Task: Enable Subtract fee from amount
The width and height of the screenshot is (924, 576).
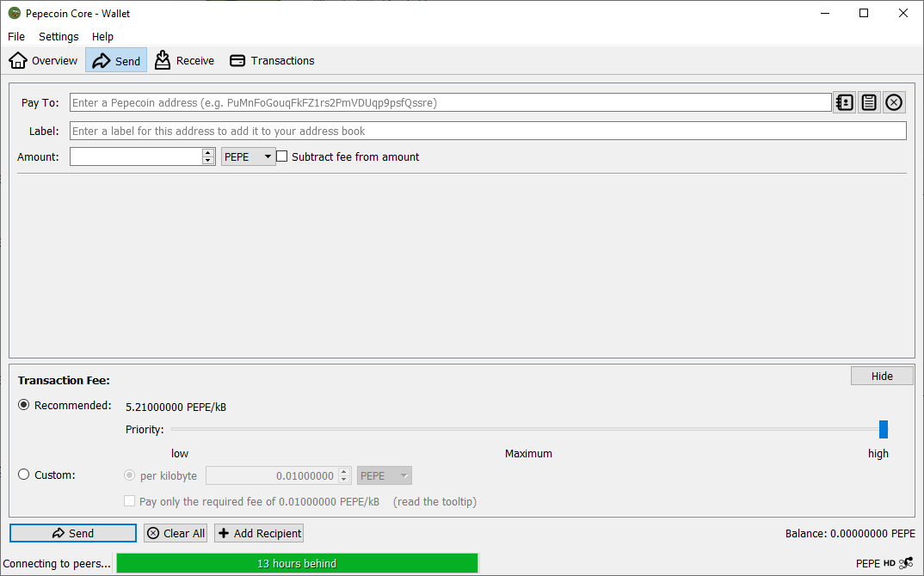Action: click(x=281, y=156)
